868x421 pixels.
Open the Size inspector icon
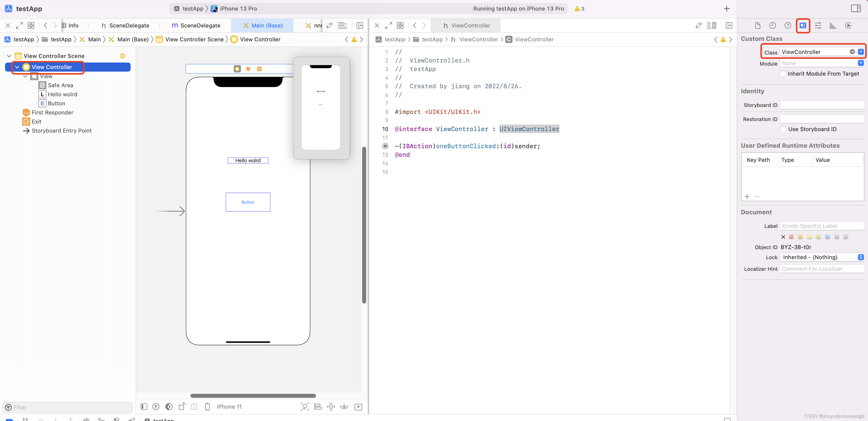pyautogui.click(x=833, y=26)
